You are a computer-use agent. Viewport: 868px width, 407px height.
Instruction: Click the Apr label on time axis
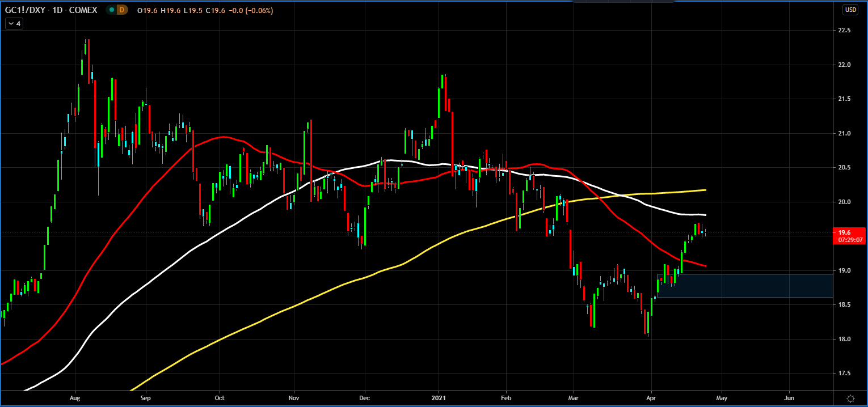(x=651, y=398)
